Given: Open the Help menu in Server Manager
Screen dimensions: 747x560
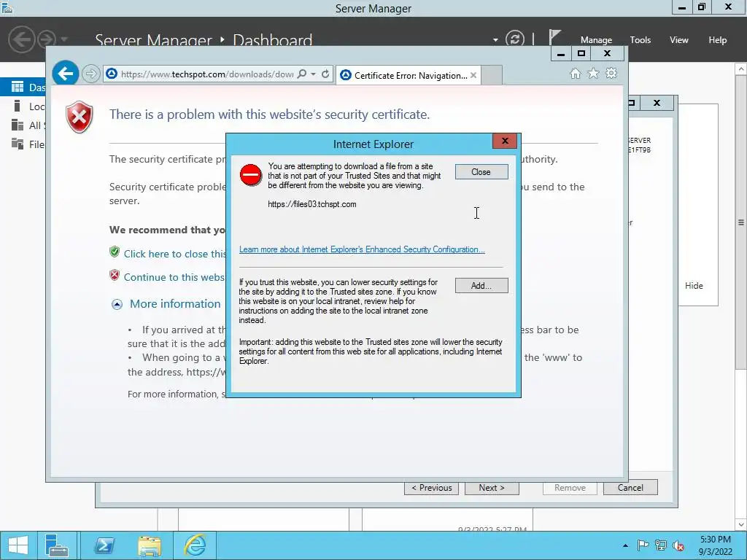Looking at the screenshot, I should click(x=718, y=40).
